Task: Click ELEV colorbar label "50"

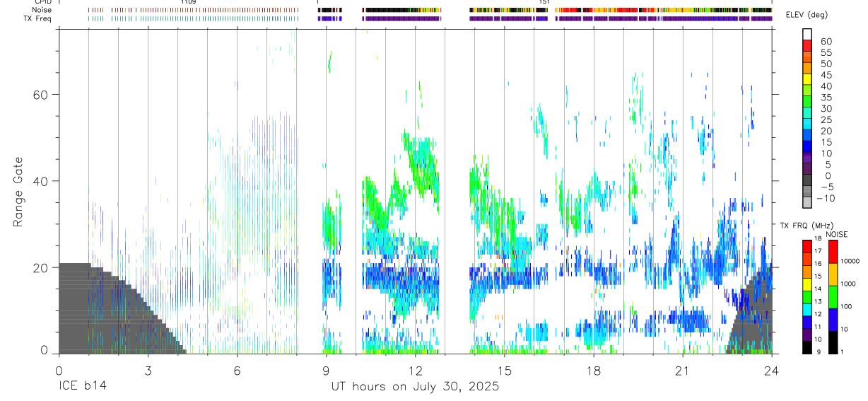Action: tap(826, 64)
